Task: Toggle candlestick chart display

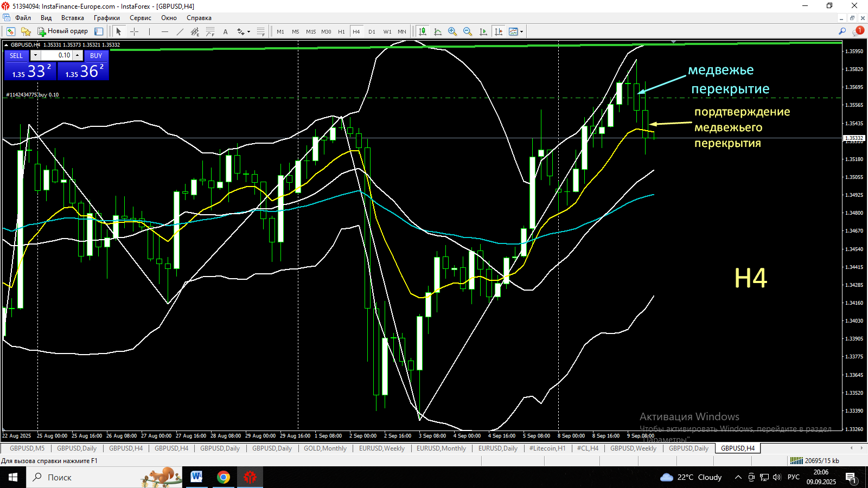Action: [422, 31]
